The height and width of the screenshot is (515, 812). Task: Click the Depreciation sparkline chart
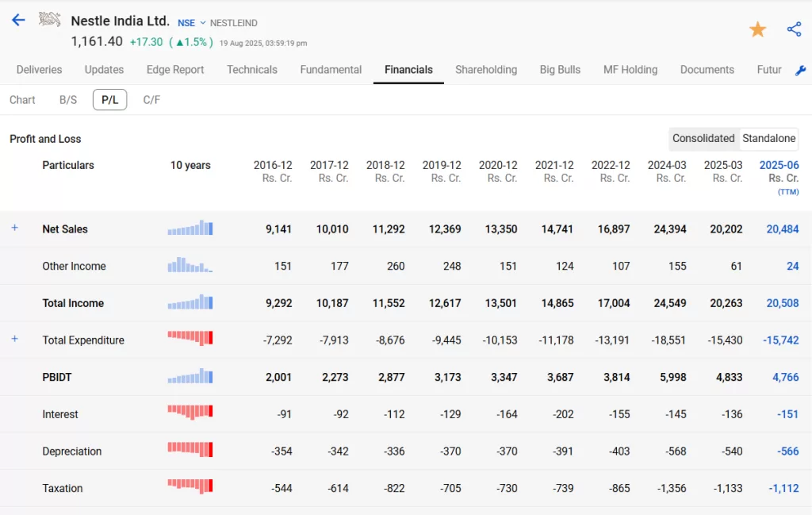[190, 449]
